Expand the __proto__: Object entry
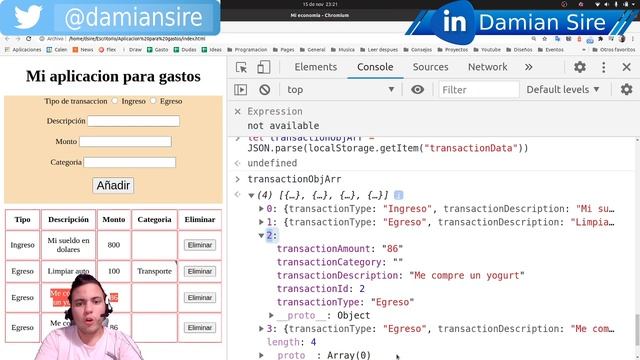The width and height of the screenshot is (640, 360). coord(271,315)
